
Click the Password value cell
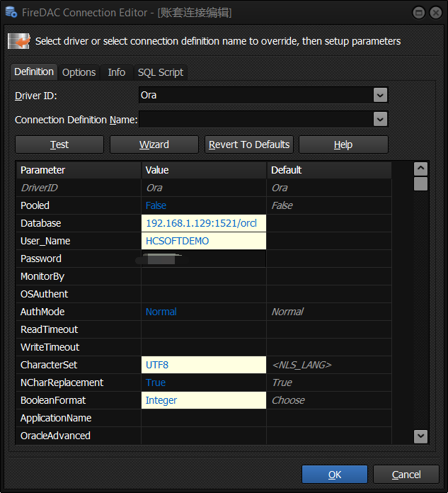pyautogui.click(x=204, y=259)
